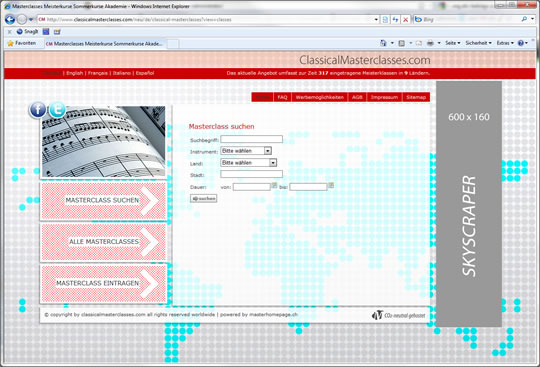This screenshot has height=367, width=540.
Task: Open the calendar icon next to 'von'
Action: coord(274,185)
